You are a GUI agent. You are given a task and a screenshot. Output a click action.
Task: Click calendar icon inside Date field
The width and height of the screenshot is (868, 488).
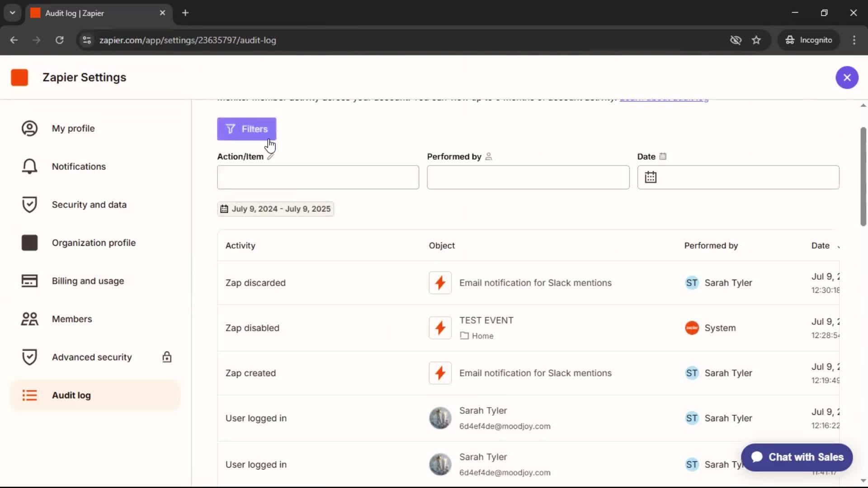[x=651, y=177]
